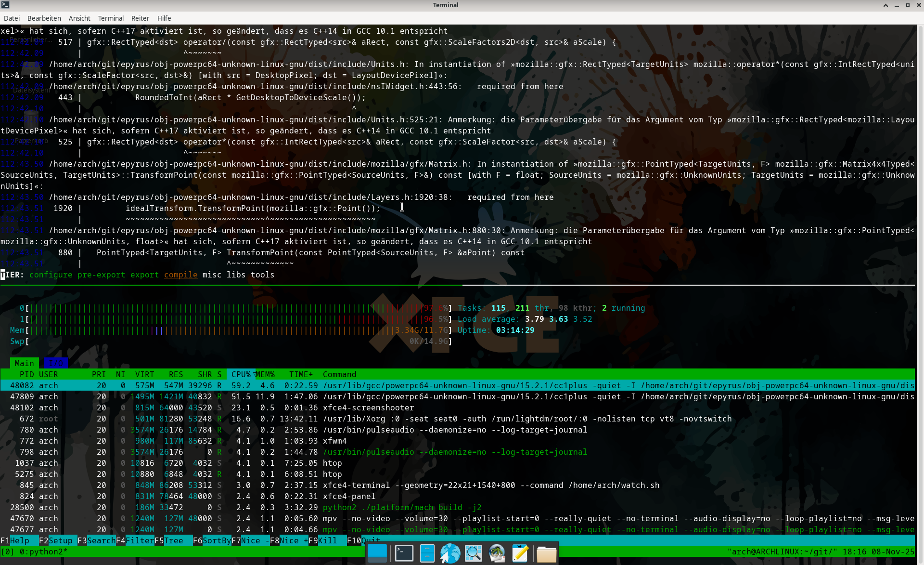The image size is (924, 565).
Task: Sort by MEM% column header
Action: (x=265, y=374)
